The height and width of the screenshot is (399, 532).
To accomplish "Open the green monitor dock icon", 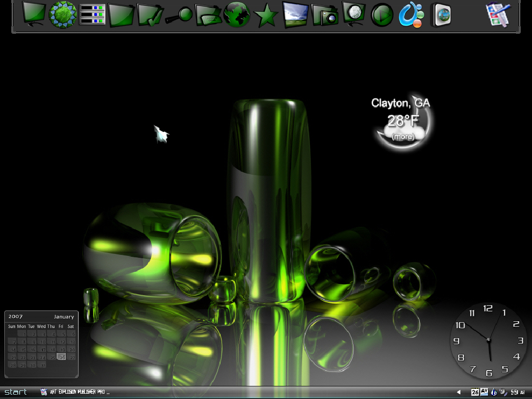I will click(x=34, y=14).
